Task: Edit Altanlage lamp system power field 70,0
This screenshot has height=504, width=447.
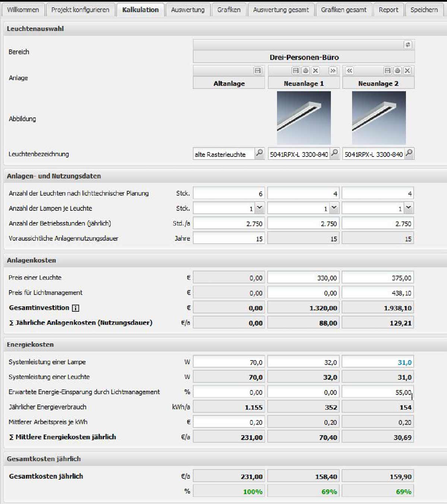Action: tap(229, 362)
